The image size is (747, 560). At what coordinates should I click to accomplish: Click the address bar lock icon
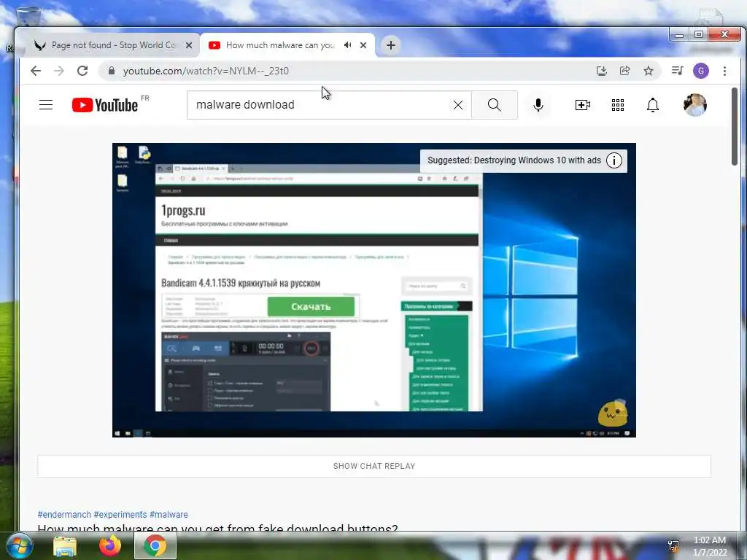(x=112, y=71)
